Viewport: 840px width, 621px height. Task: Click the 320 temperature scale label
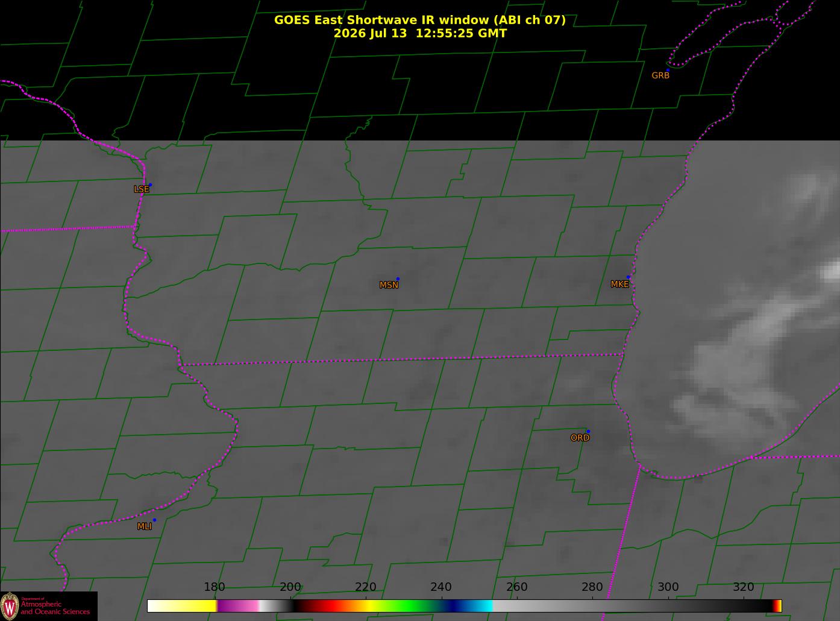(744, 587)
